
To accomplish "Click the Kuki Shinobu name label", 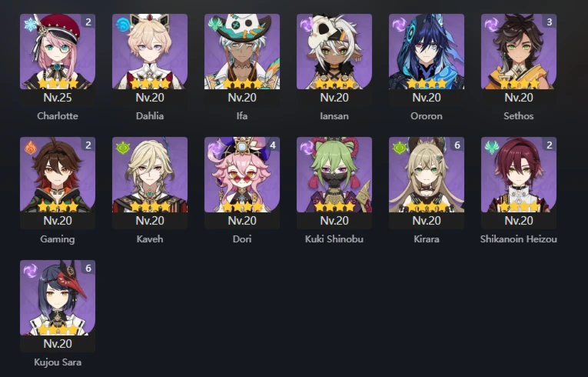I will (x=334, y=239).
